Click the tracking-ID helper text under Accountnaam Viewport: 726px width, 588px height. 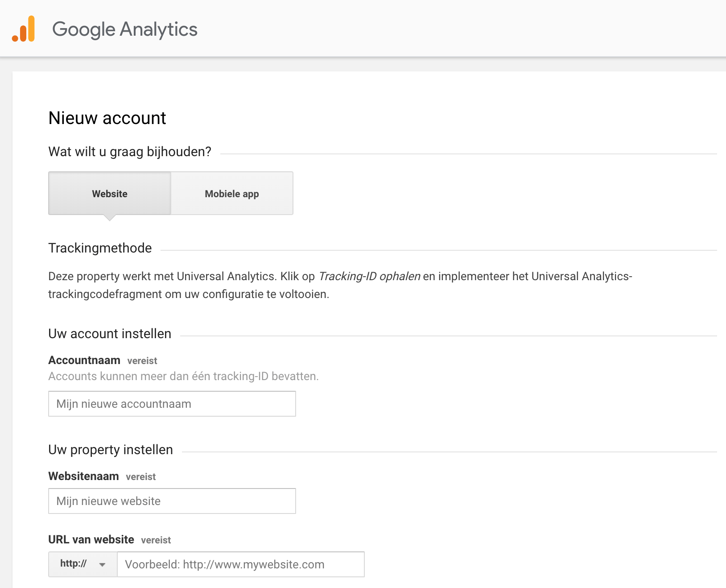point(183,376)
